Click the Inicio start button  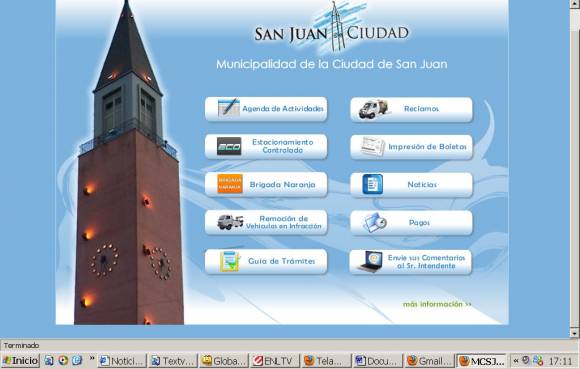point(21,360)
